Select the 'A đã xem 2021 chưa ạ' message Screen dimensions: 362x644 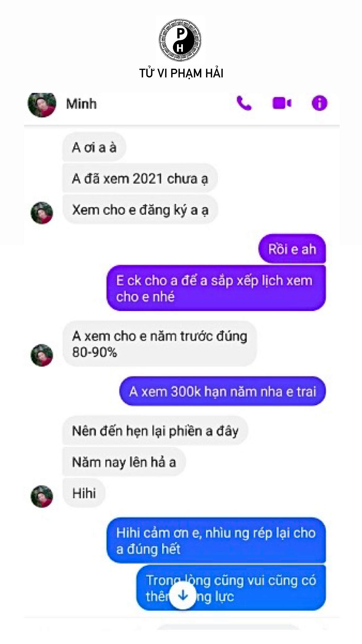pos(140,179)
